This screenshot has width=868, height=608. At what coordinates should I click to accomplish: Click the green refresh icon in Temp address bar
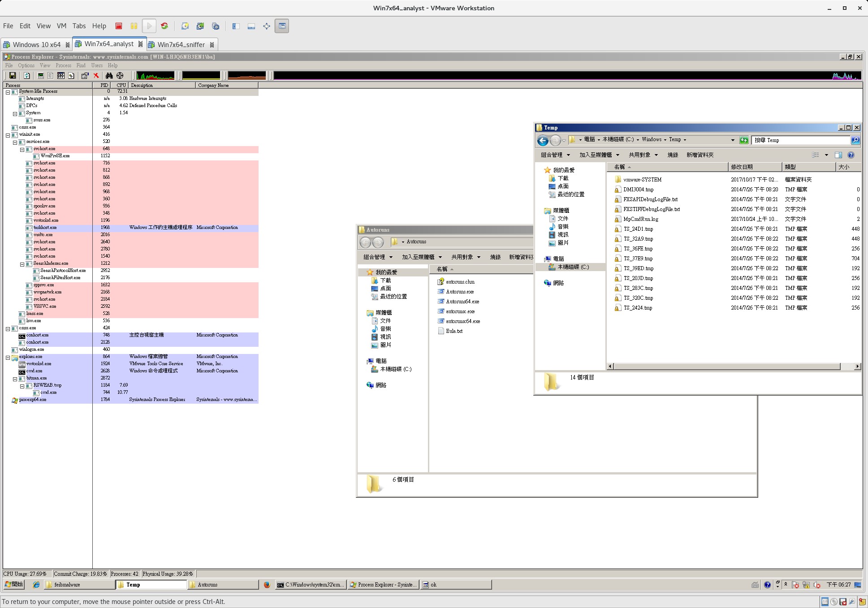tap(744, 140)
